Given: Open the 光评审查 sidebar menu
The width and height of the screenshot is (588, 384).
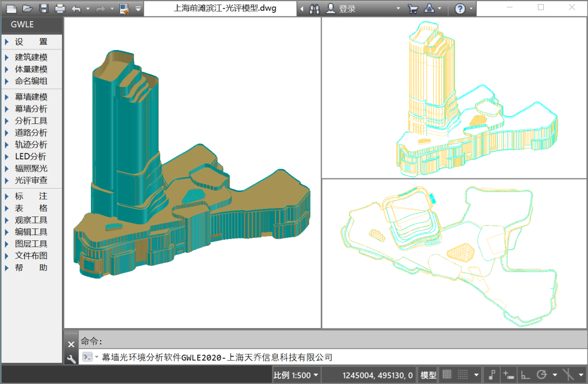Looking at the screenshot, I should [31, 180].
